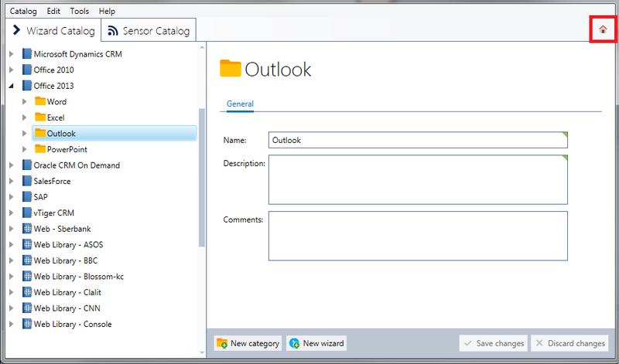
Task: Select the Oracle CRM On Demand item
Action: [x=77, y=165]
